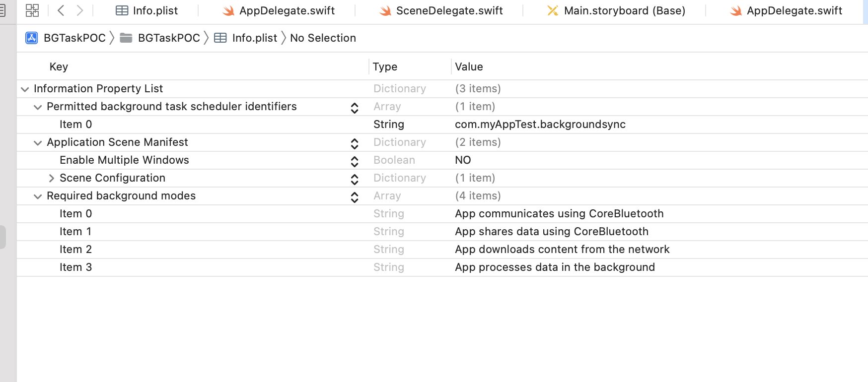Expand the Scene Configuration row
Image resolution: width=868 pixels, height=382 pixels.
click(x=51, y=178)
